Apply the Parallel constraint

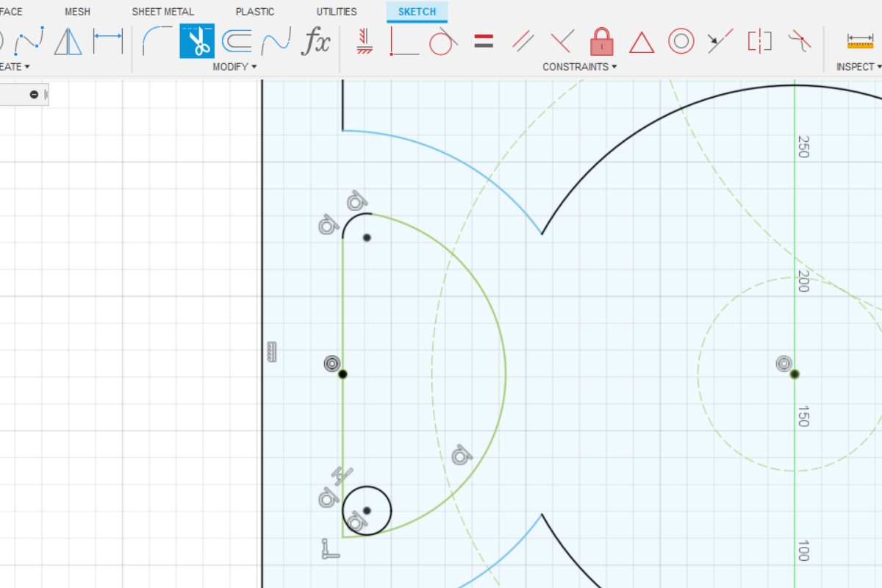[523, 40]
